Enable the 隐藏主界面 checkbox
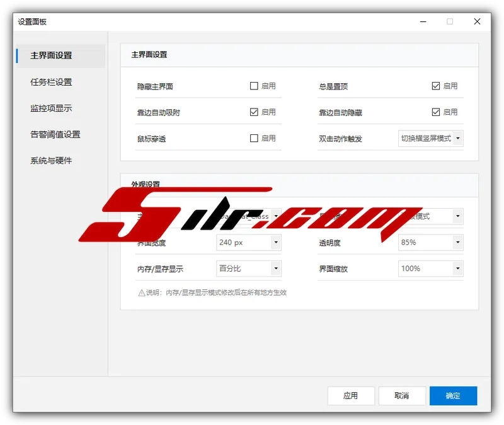 click(x=255, y=86)
